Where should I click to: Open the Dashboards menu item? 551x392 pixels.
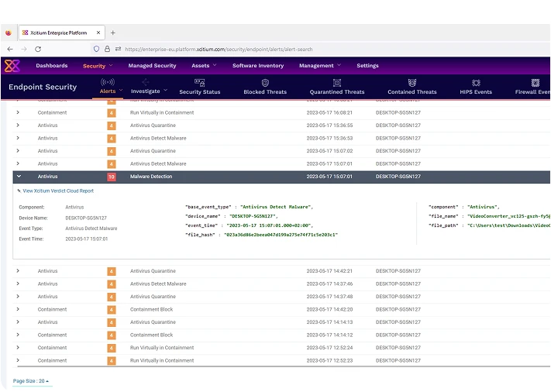pyautogui.click(x=51, y=66)
